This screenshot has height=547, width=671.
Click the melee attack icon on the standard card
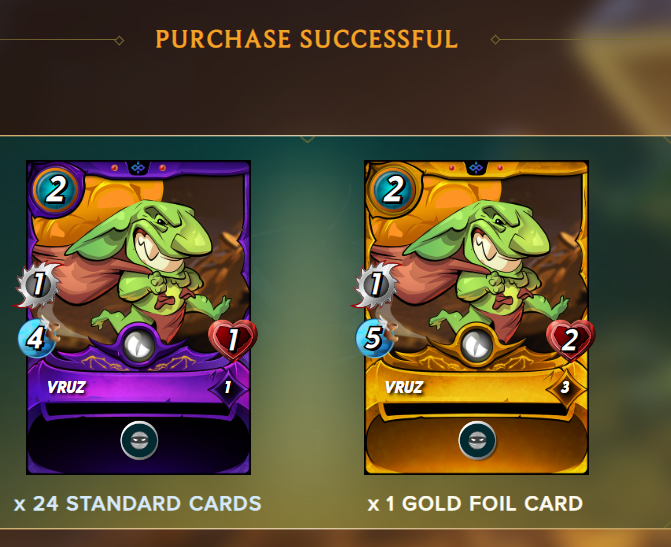click(38, 284)
